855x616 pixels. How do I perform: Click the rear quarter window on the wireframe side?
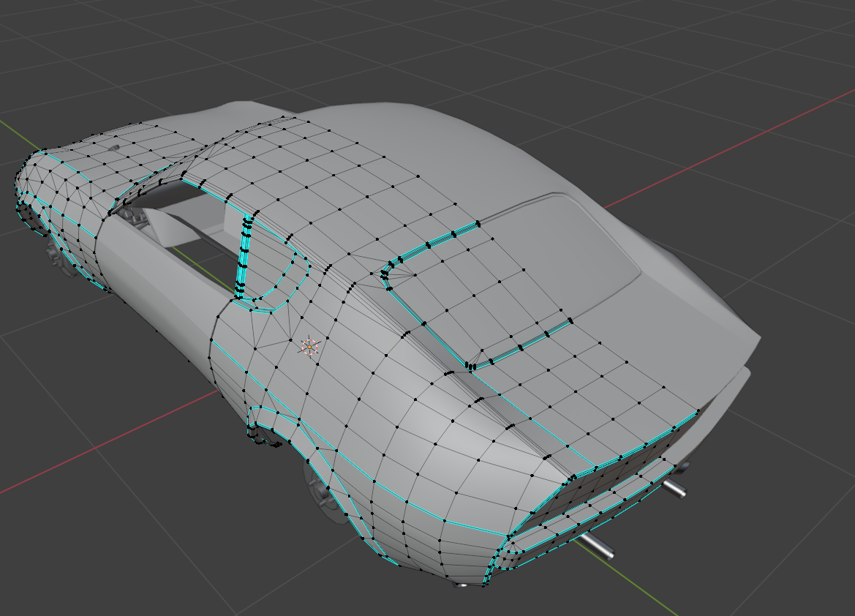coord(274,265)
